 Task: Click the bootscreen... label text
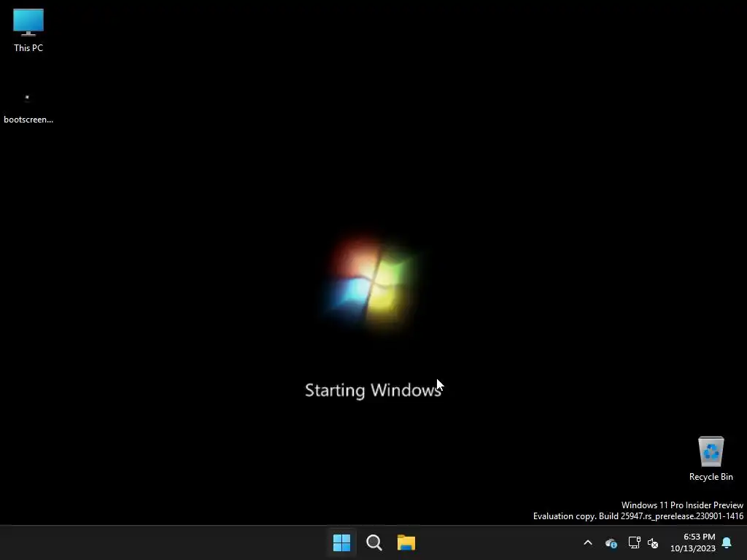(28, 120)
